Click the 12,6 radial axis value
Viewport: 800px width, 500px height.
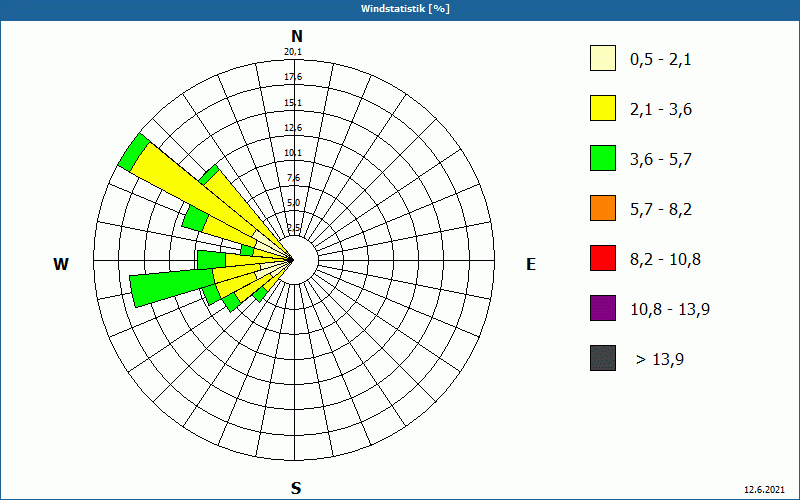(x=293, y=128)
